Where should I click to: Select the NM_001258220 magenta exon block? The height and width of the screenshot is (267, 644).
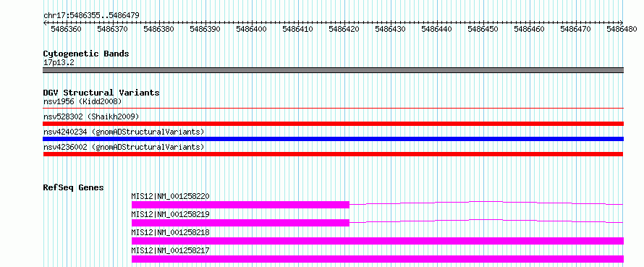click(240, 205)
